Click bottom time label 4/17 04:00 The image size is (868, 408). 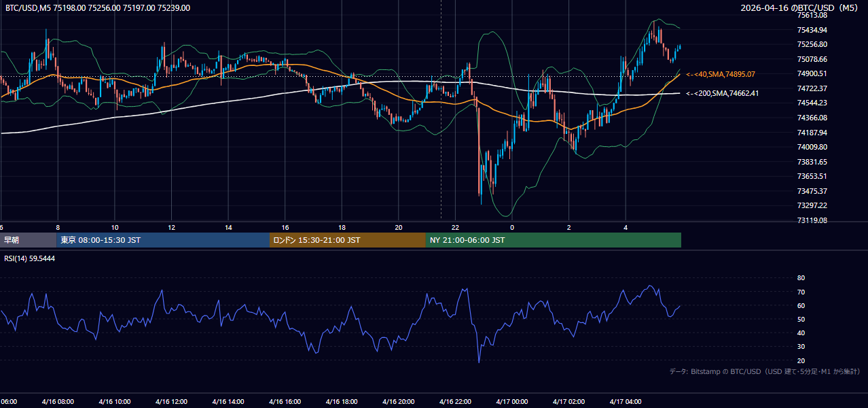point(626,402)
